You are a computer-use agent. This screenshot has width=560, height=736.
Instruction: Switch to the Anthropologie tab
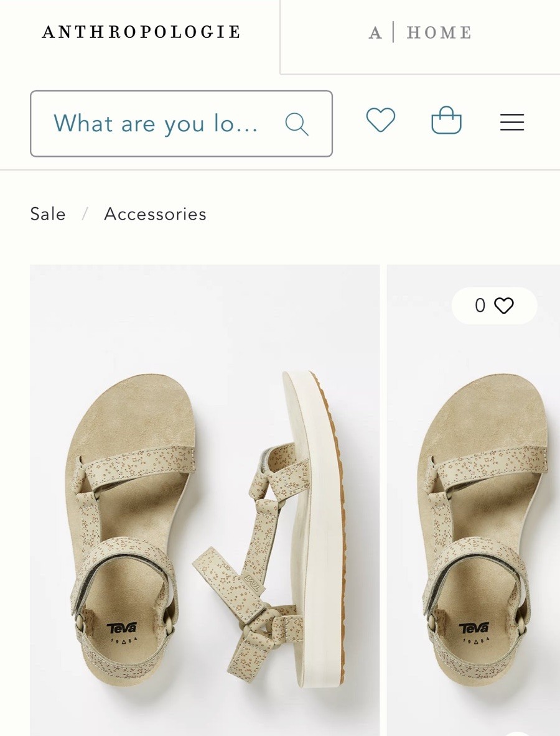tap(141, 32)
